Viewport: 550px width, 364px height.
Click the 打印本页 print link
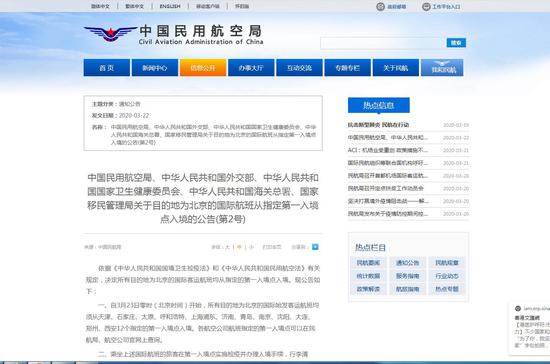[272, 247]
